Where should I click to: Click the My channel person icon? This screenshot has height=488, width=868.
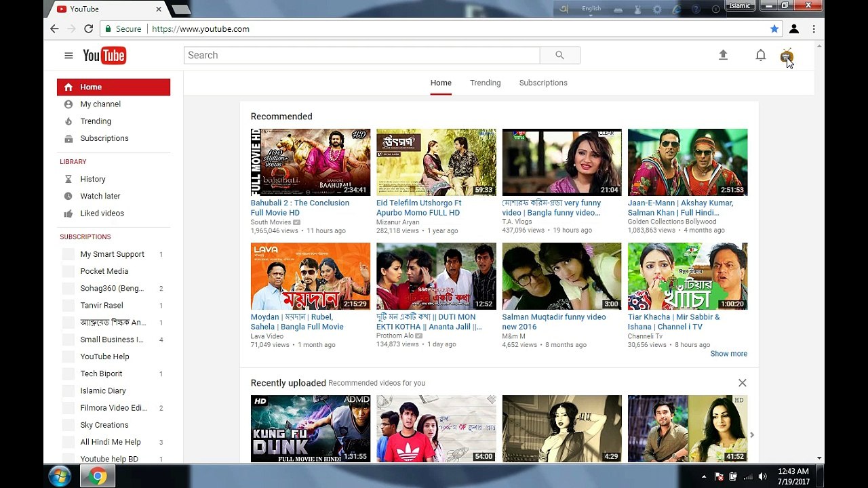coord(68,104)
